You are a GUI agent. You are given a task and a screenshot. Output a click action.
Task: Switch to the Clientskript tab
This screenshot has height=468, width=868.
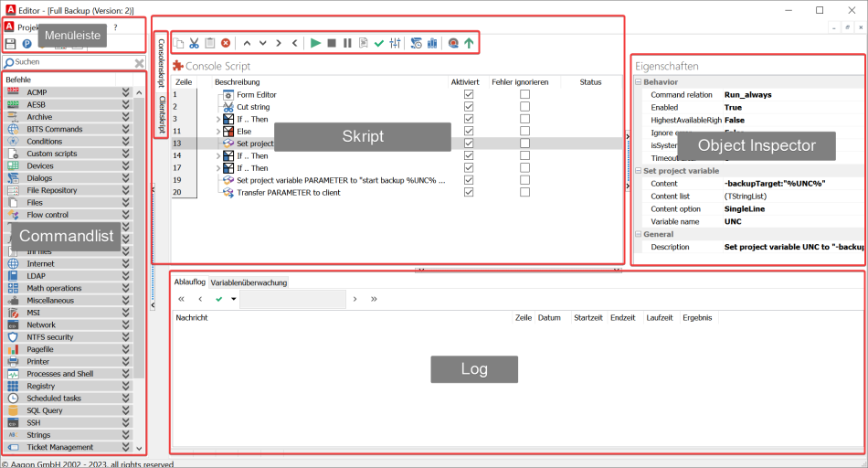pyautogui.click(x=162, y=114)
